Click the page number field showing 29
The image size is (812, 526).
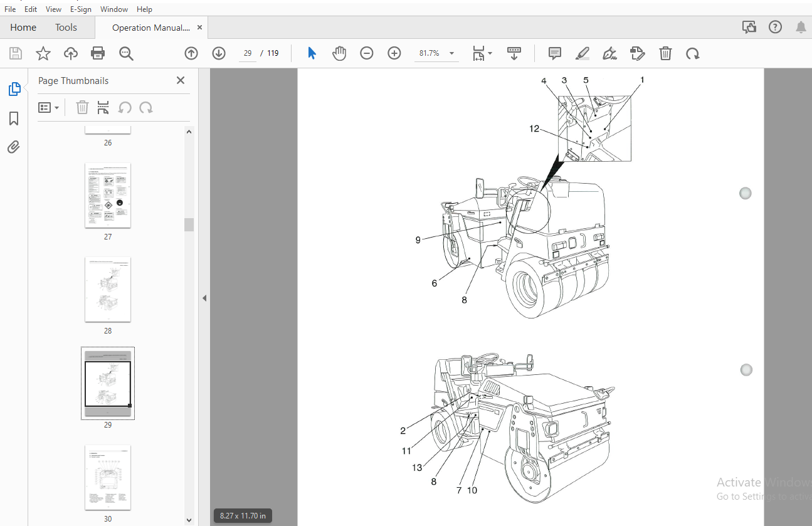click(x=248, y=53)
